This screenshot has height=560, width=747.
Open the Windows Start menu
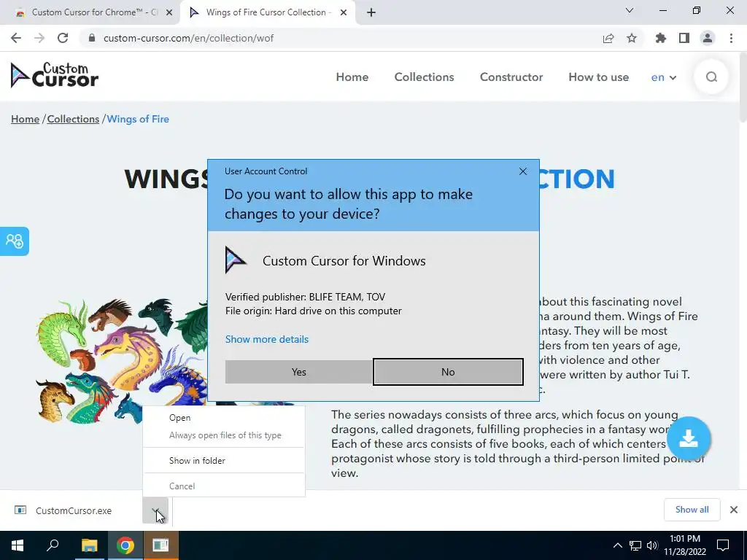click(18, 545)
